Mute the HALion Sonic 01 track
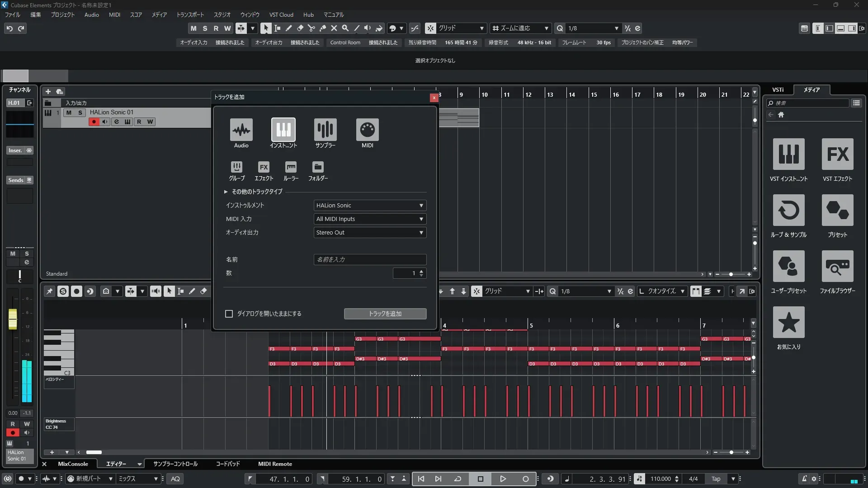Image resolution: width=868 pixels, height=488 pixels. [x=69, y=113]
